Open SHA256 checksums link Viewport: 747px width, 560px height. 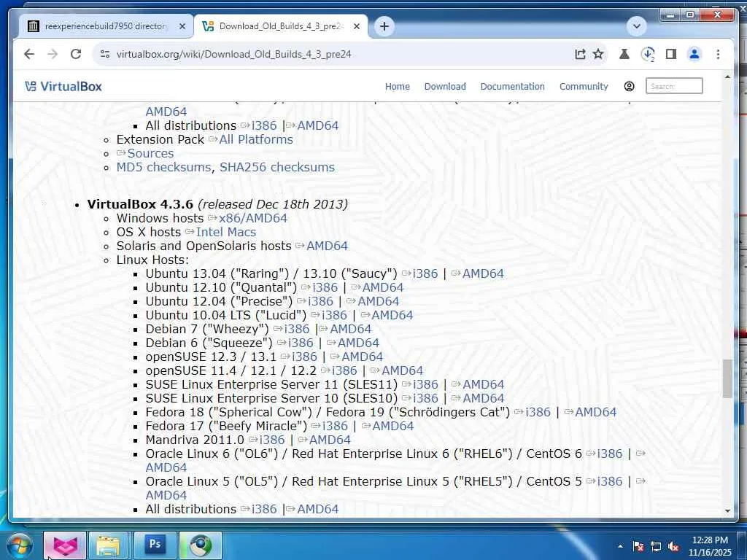pyautogui.click(x=276, y=167)
